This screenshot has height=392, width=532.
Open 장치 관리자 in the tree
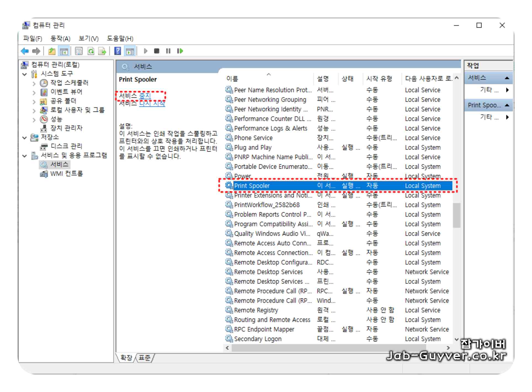click(66, 128)
